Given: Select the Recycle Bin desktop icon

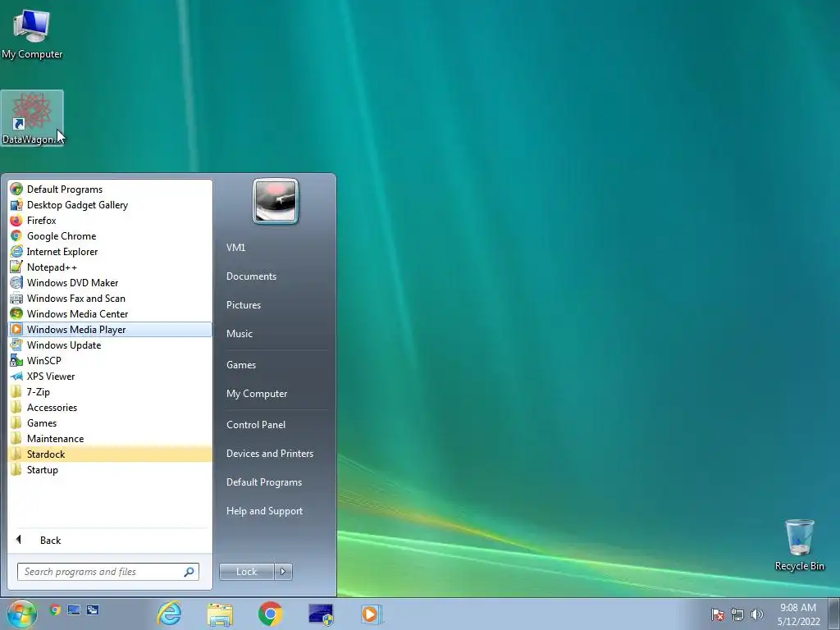Looking at the screenshot, I should 799,545.
